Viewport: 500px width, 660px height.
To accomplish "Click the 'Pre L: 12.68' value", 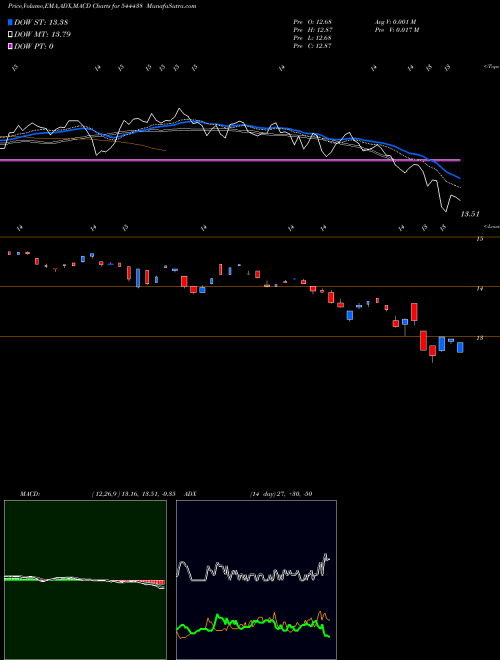I will click(x=313, y=38).
